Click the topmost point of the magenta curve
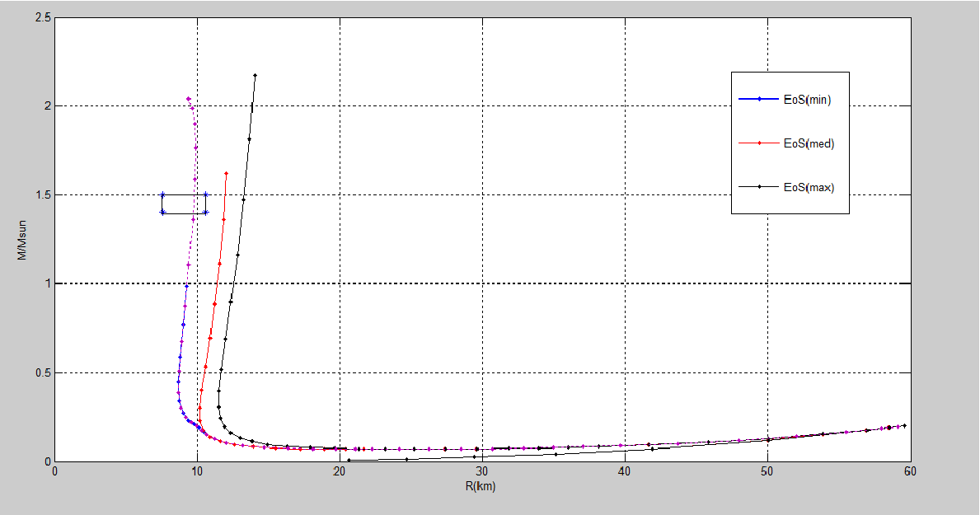The width and height of the screenshot is (980, 515). 188,99
